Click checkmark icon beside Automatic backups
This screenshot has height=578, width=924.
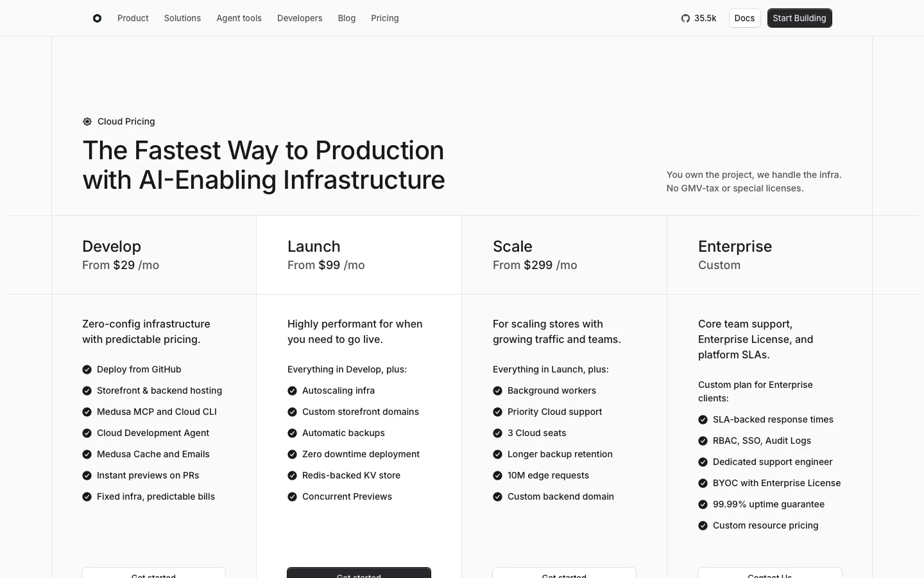coord(292,433)
